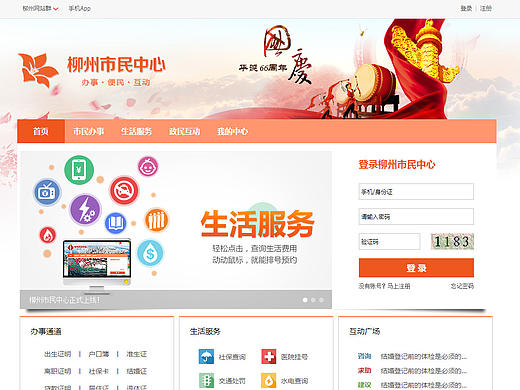Click the orange radiator heating icon in banner
This screenshot has height=390, width=520.
pyautogui.click(x=156, y=220)
